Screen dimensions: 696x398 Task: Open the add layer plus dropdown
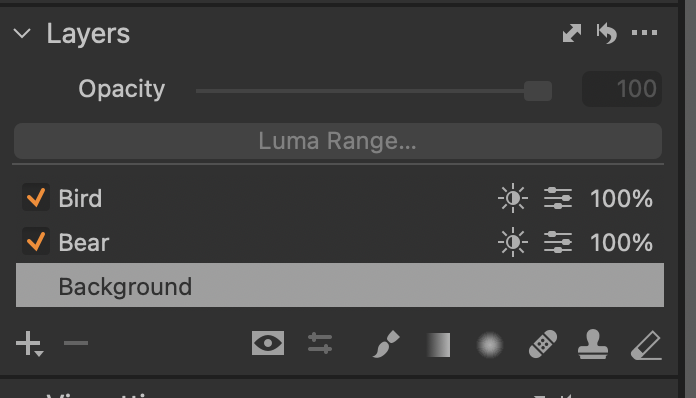(29, 344)
